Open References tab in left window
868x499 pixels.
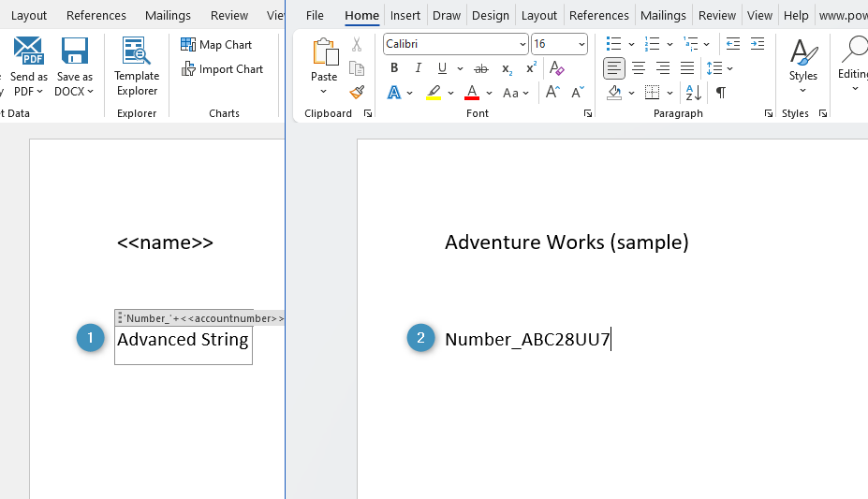click(96, 16)
